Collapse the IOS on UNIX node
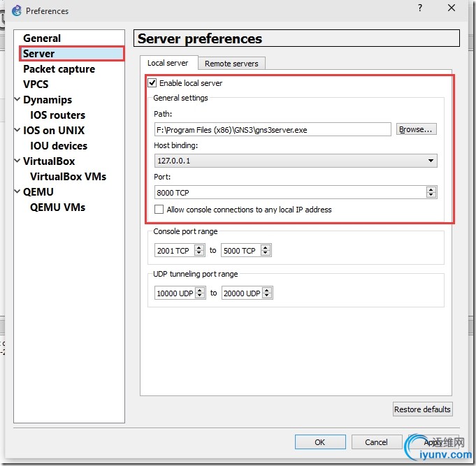Image resolution: width=476 pixels, height=466 pixels. pyautogui.click(x=17, y=129)
